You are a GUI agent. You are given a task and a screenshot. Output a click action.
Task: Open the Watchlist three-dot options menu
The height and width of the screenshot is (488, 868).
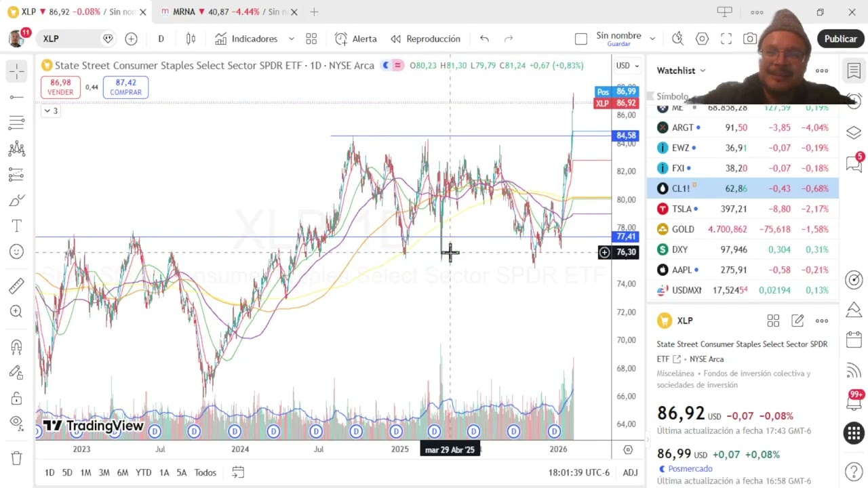click(822, 70)
